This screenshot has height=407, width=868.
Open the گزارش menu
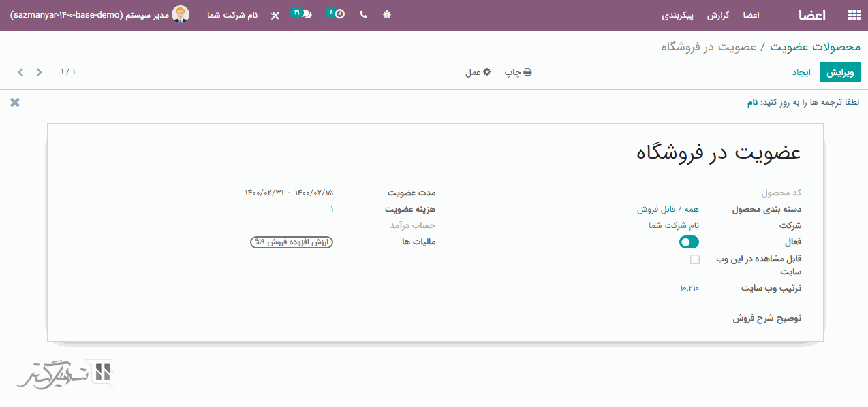(718, 15)
